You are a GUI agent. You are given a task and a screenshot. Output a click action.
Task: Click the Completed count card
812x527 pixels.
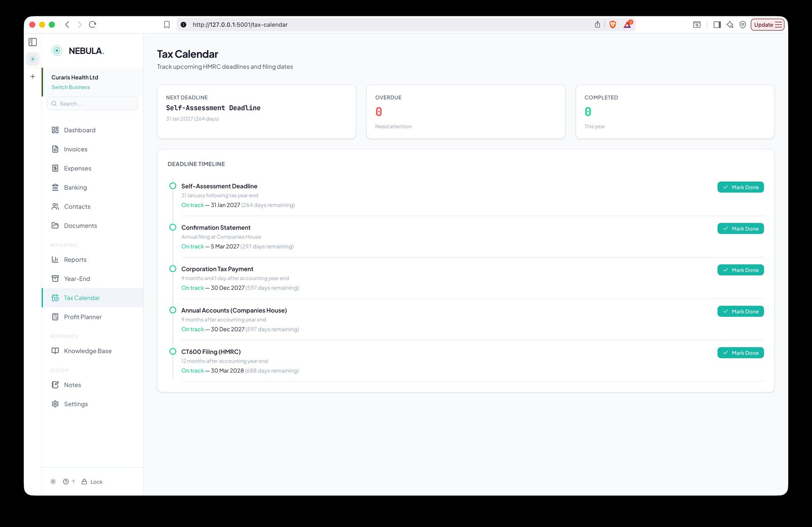tap(675, 112)
